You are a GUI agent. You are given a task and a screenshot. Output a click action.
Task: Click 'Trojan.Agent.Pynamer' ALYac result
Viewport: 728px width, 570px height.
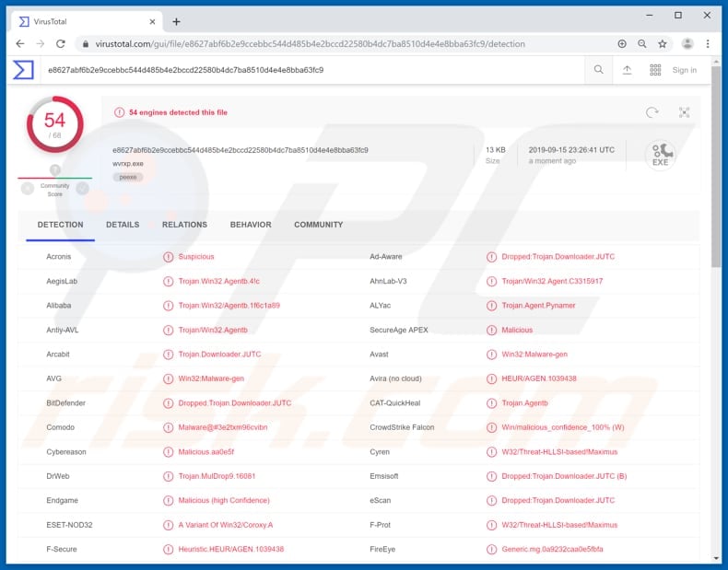pyautogui.click(x=538, y=305)
